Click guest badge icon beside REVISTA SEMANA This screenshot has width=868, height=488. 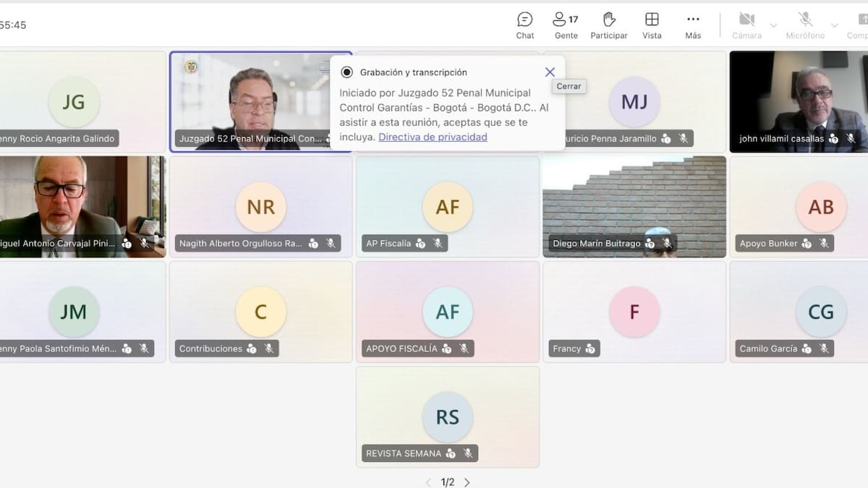click(x=451, y=453)
